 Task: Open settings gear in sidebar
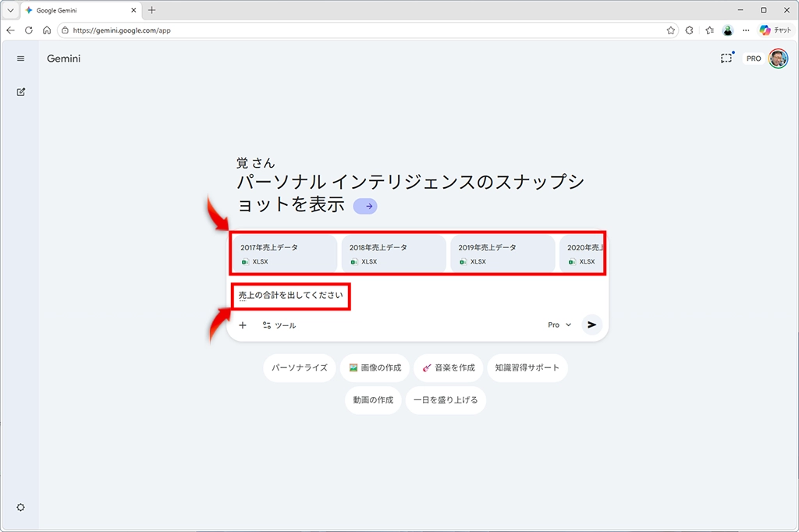(20, 507)
